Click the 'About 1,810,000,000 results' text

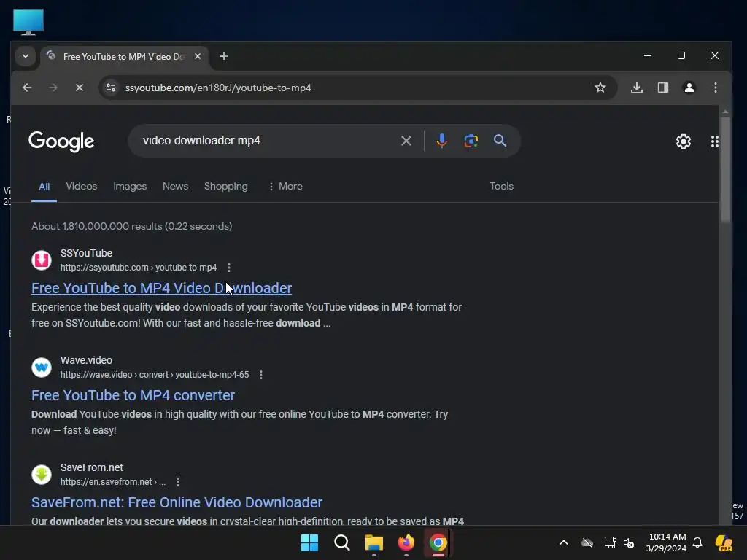(131, 226)
